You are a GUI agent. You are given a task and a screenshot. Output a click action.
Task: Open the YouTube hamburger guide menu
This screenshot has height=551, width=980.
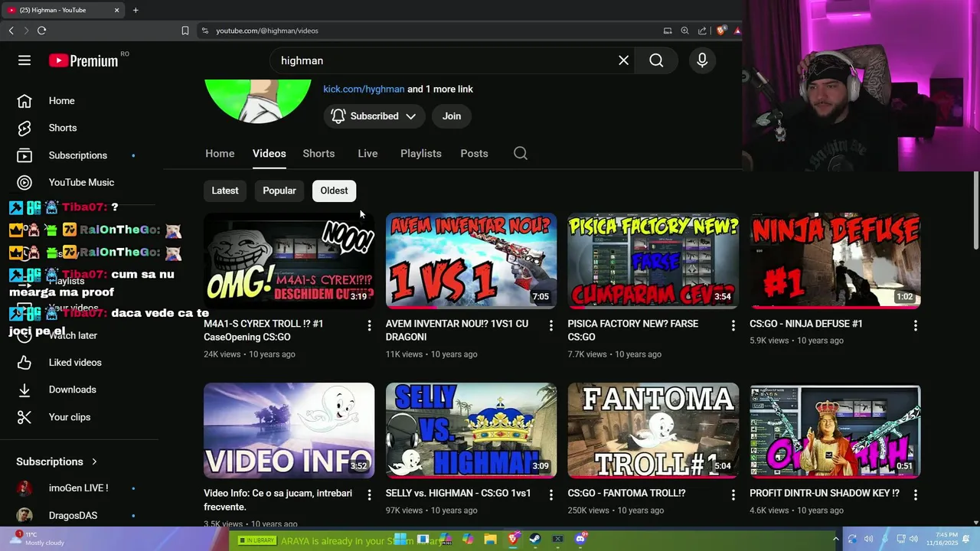coord(24,60)
